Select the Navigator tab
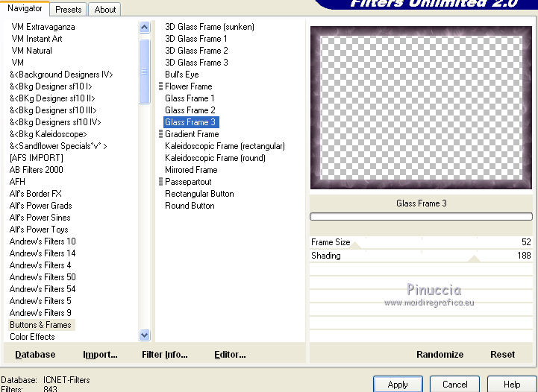Image resolution: width=538 pixels, height=392 pixels. pyautogui.click(x=25, y=8)
